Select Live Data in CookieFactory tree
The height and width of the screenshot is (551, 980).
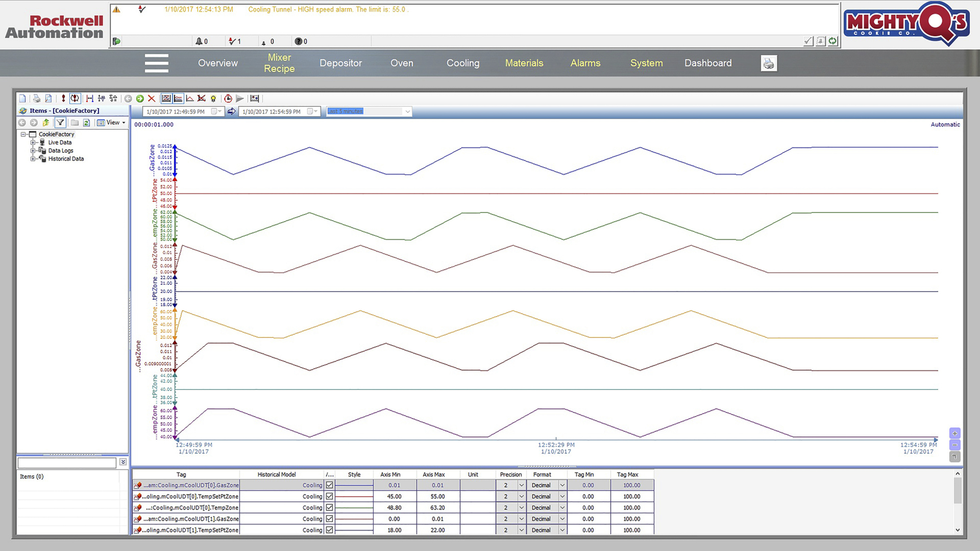point(60,142)
